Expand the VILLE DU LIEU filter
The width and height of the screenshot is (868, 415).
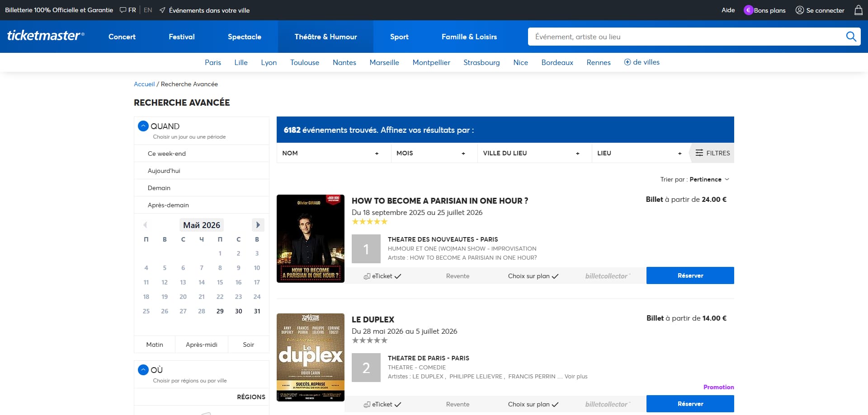532,153
